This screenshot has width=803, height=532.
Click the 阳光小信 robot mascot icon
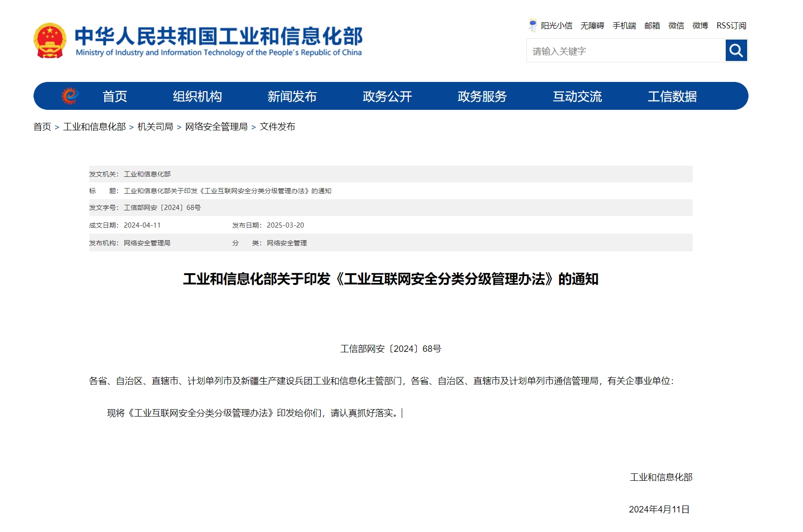[533, 25]
